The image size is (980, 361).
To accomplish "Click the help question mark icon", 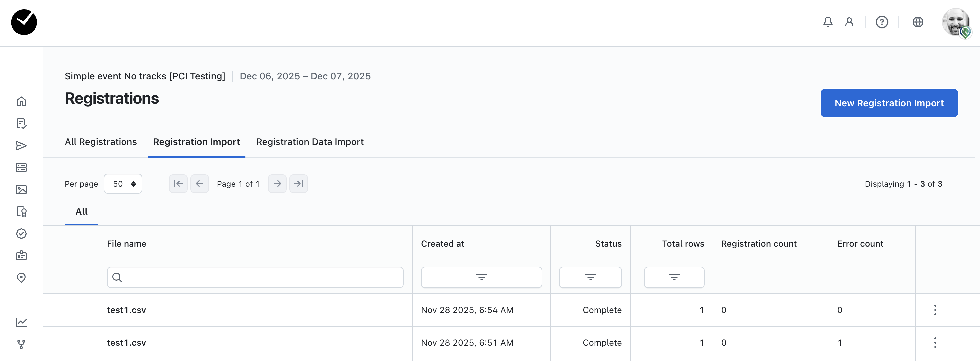I will [881, 22].
